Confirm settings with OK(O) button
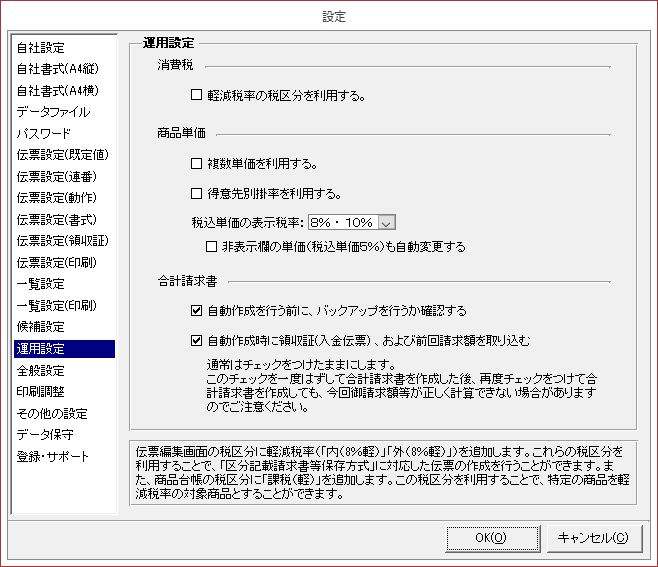The image size is (658, 567). click(492, 538)
